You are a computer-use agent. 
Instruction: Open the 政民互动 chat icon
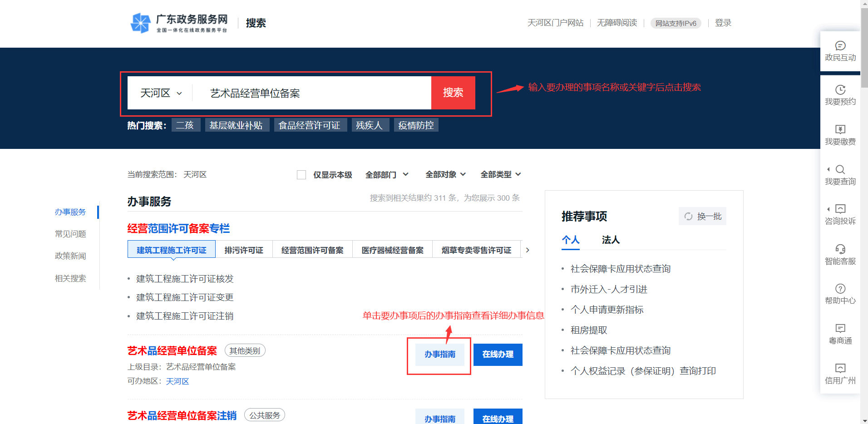(840, 46)
